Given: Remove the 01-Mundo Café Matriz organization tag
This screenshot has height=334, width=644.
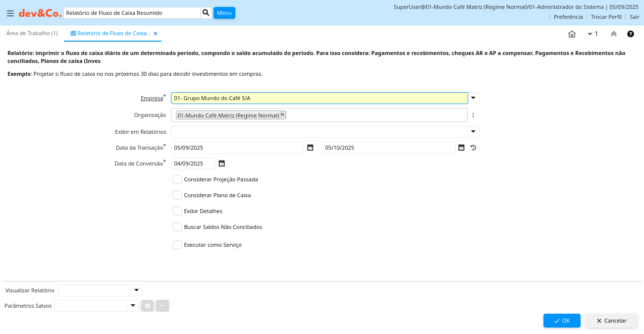Looking at the screenshot, I should coord(282,114).
